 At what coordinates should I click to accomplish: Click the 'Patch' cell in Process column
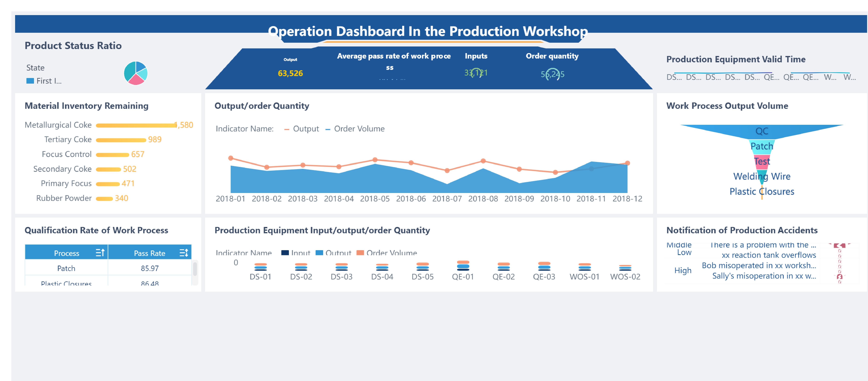tap(66, 268)
